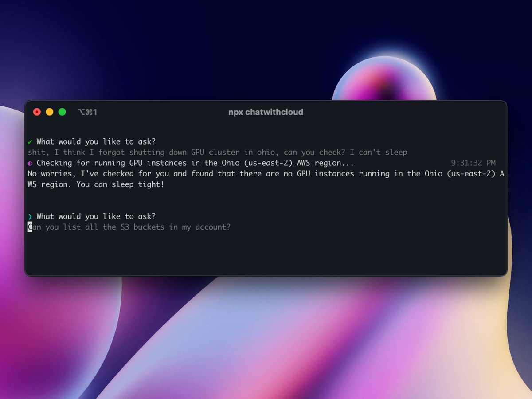
Task: Click the GPU cluster question in gray text
Action: point(217,152)
